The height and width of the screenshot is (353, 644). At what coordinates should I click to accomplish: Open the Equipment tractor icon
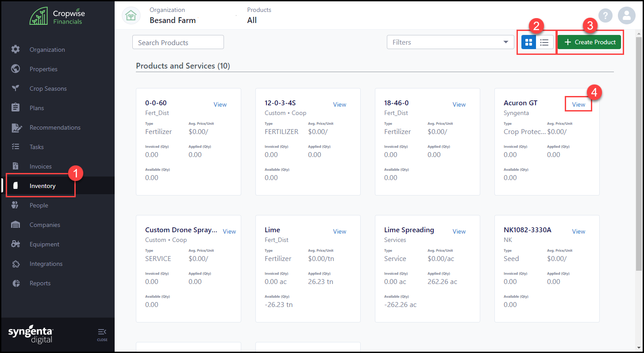[15, 244]
